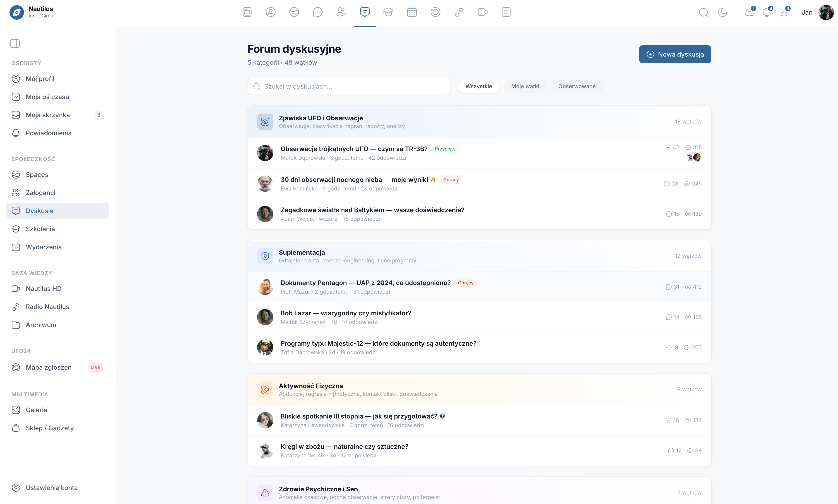Click the Szukaj w dyskusjach search field
The height and width of the screenshot is (504, 838).
point(349,87)
